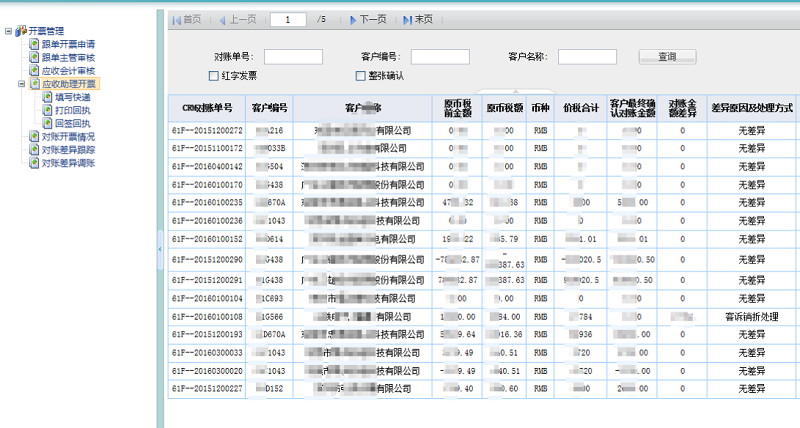Go to previous page with 上一页
The height and width of the screenshot is (428, 800).
(238, 20)
